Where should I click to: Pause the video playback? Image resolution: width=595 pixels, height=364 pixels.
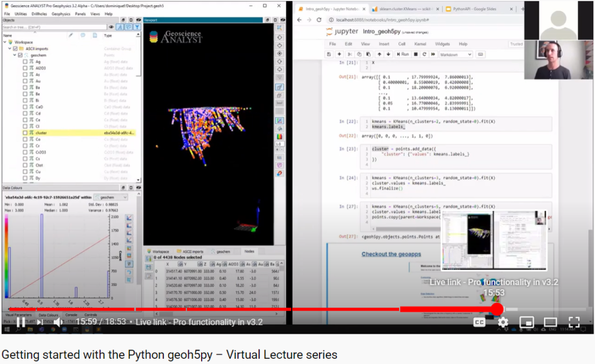20,322
